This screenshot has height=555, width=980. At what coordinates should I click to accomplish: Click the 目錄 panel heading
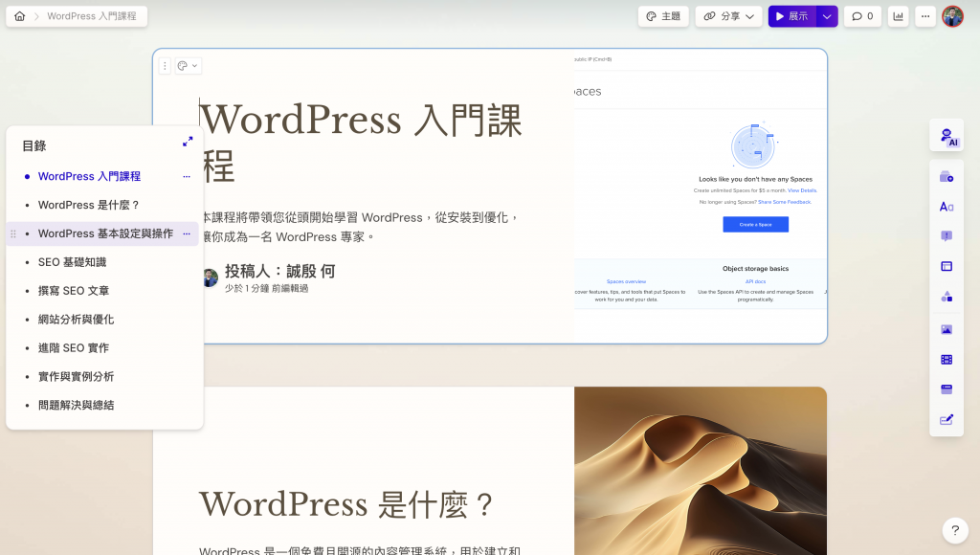point(34,146)
